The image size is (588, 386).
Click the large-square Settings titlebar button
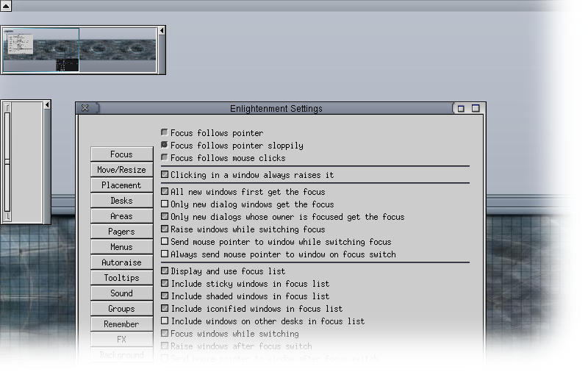(x=476, y=108)
